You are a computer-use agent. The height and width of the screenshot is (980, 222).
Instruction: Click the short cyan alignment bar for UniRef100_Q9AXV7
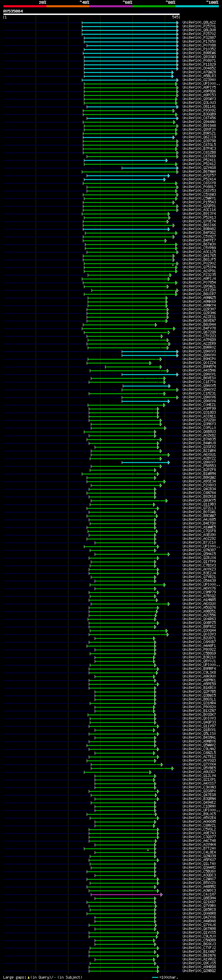pos(146,462)
